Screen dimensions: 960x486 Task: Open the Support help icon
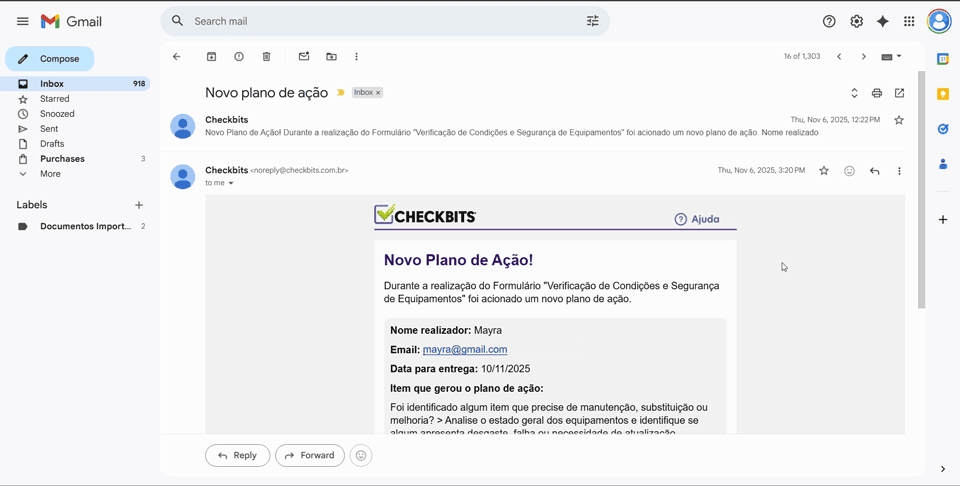click(x=829, y=21)
